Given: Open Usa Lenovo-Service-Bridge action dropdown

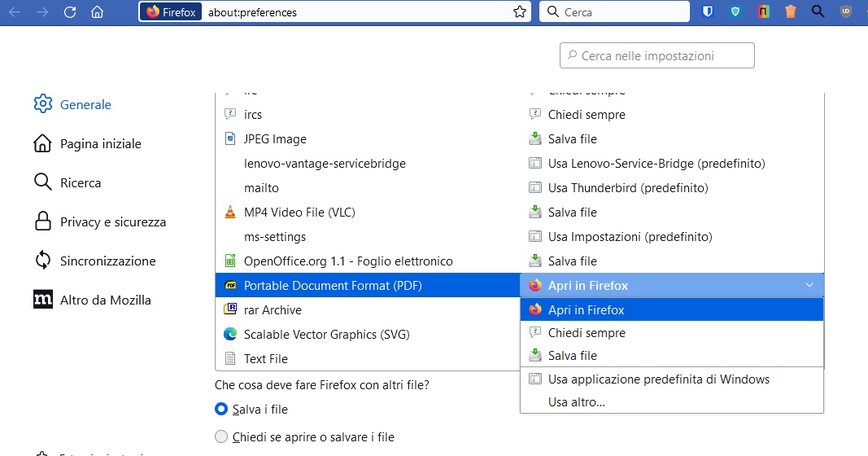Looking at the screenshot, I should click(x=672, y=164).
